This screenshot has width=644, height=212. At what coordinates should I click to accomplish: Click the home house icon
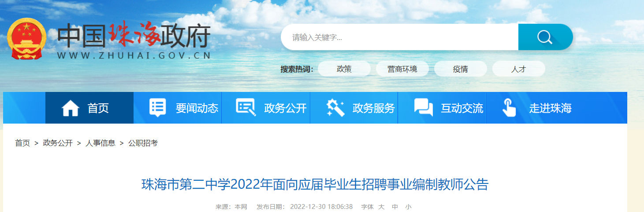pyautogui.click(x=71, y=108)
